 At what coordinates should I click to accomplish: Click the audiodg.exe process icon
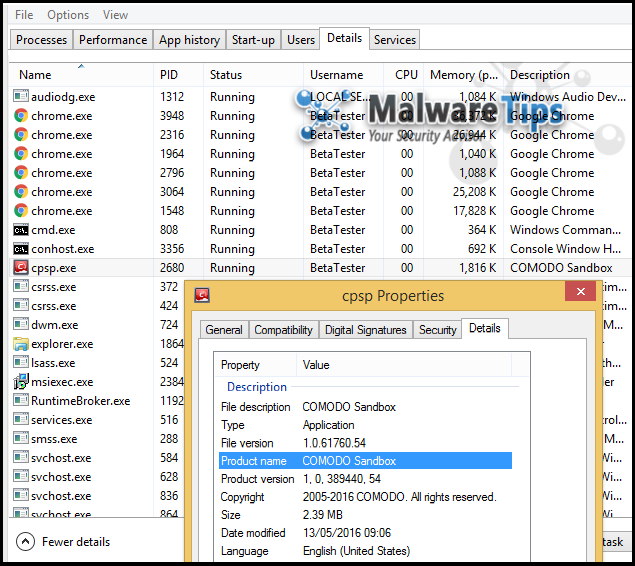21,96
